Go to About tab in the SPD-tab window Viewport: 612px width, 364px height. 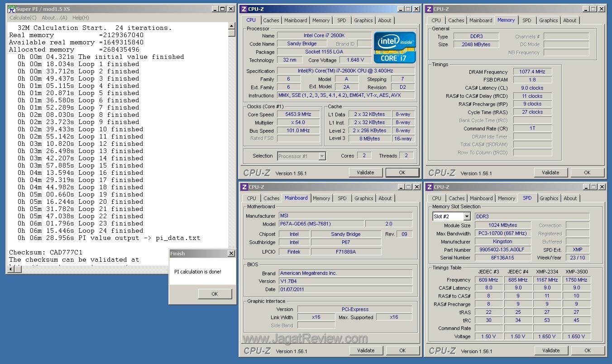tap(570, 198)
